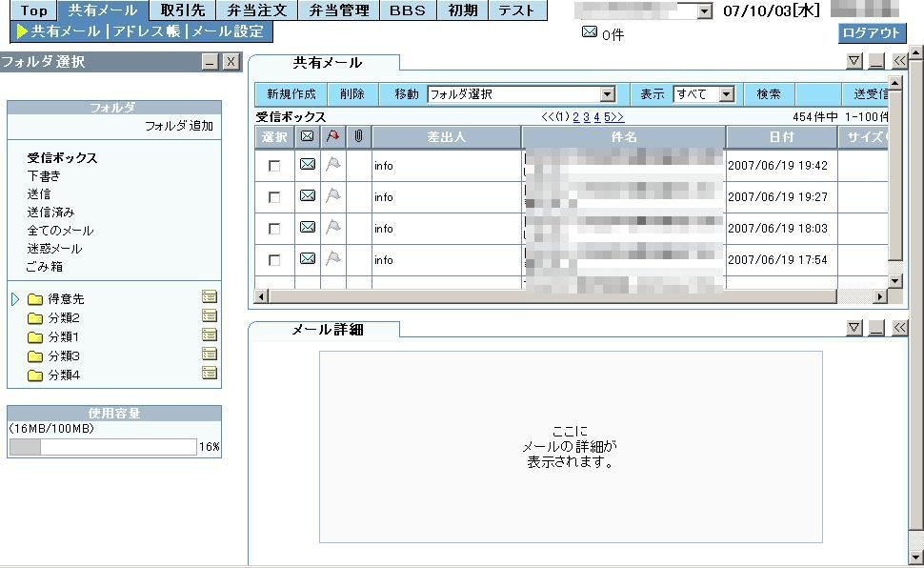Toggle flag on the 19:27 mail
924x568 pixels.
(333, 195)
